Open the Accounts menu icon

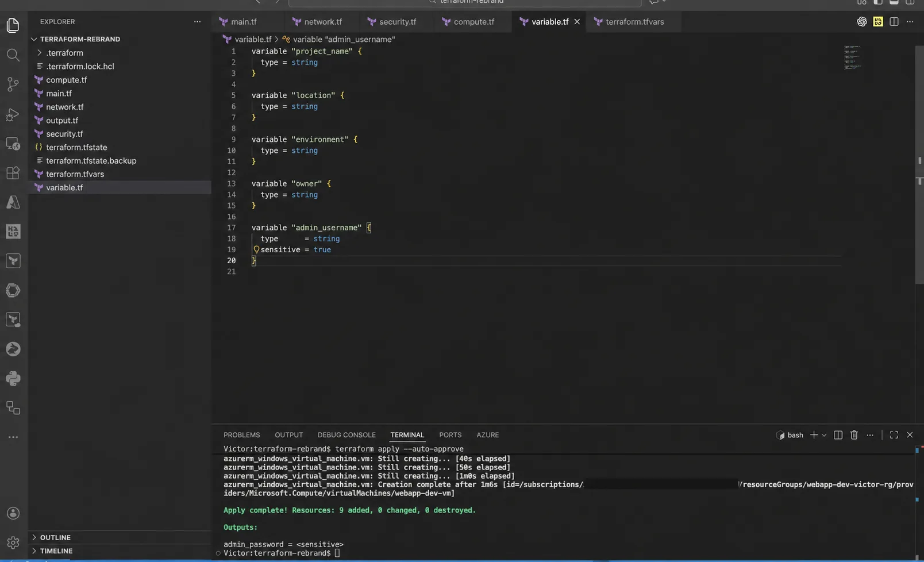tap(13, 513)
